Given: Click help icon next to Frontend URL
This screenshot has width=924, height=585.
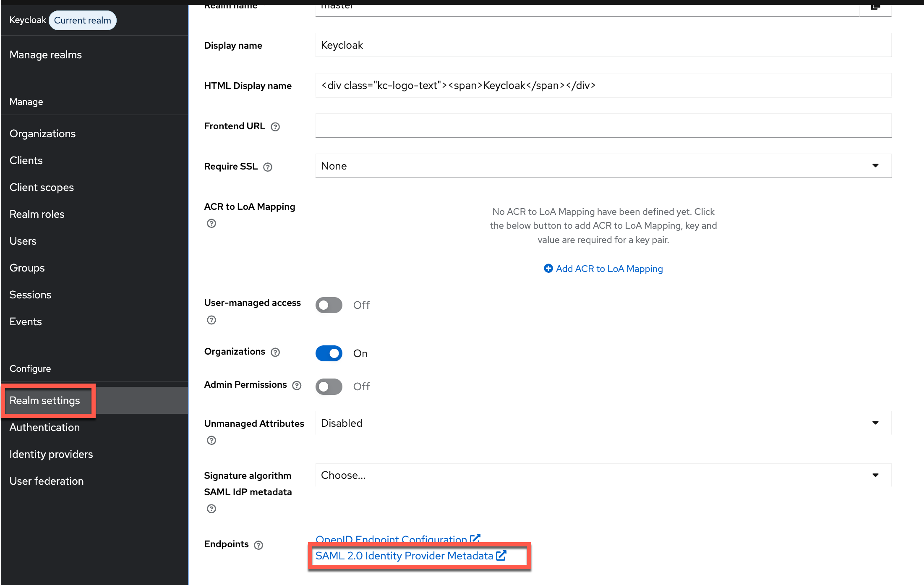Looking at the screenshot, I should click(275, 127).
